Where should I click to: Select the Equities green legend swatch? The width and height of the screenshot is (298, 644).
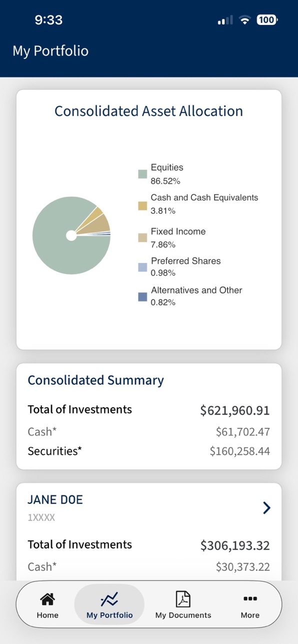click(142, 174)
